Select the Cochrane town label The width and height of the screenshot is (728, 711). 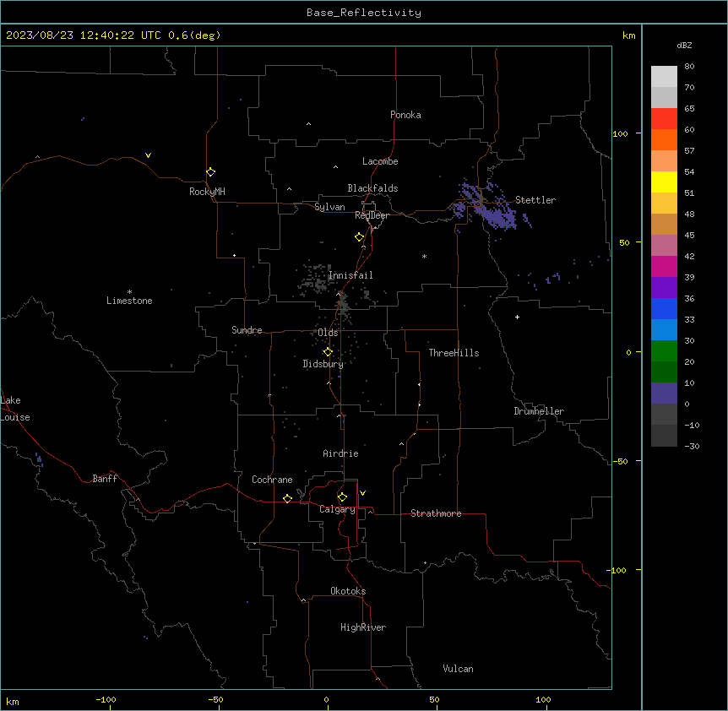272,480
